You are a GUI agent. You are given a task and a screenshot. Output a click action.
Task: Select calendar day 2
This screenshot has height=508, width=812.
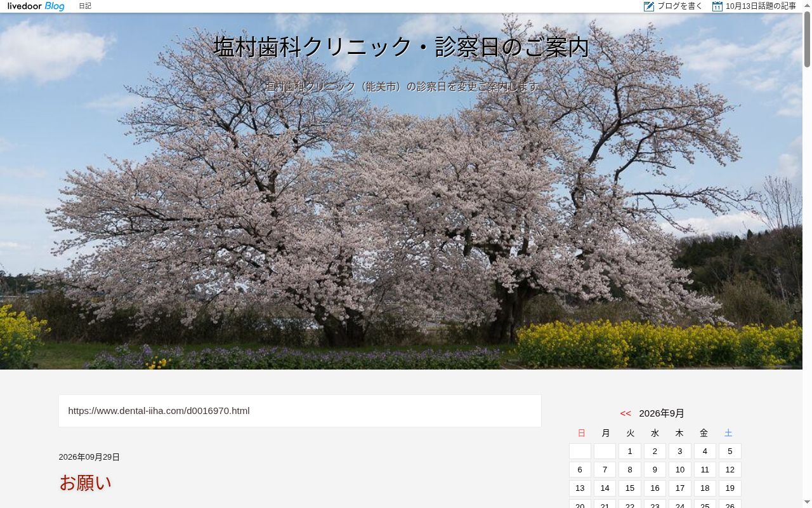(x=655, y=451)
